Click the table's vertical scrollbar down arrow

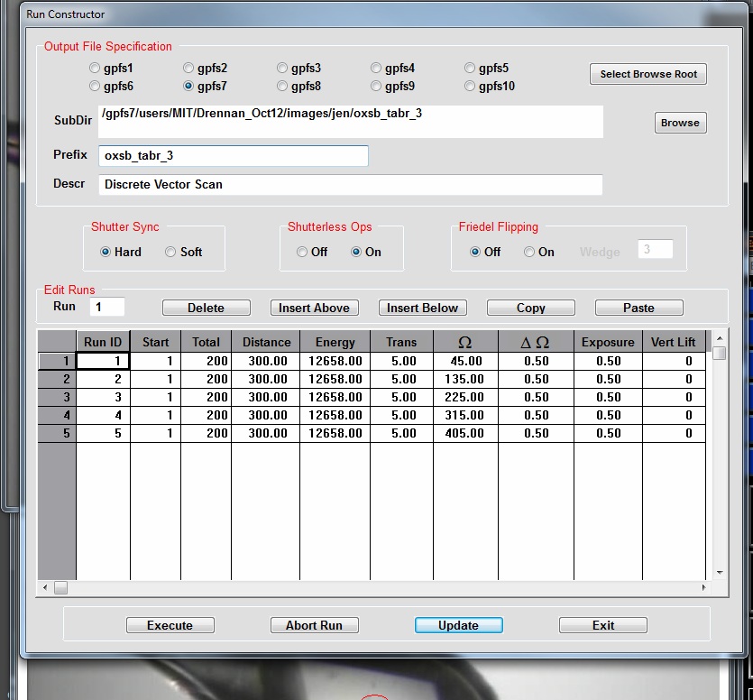point(719,572)
